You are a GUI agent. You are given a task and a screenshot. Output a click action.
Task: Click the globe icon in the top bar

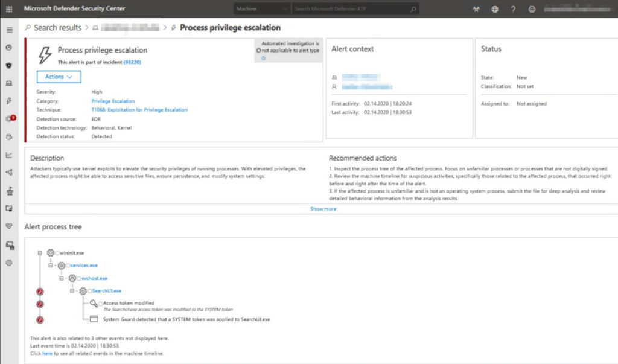click(495, 8)
